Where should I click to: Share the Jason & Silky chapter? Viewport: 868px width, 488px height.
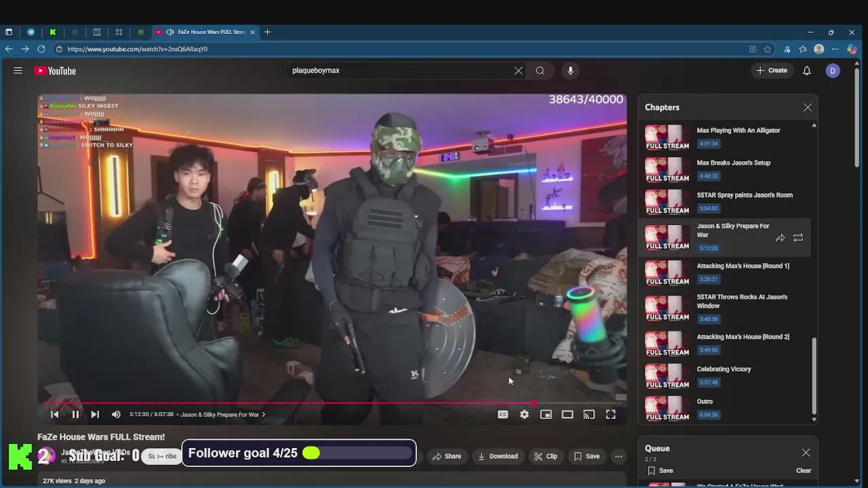pyautogui.click(x=781, y=238)
